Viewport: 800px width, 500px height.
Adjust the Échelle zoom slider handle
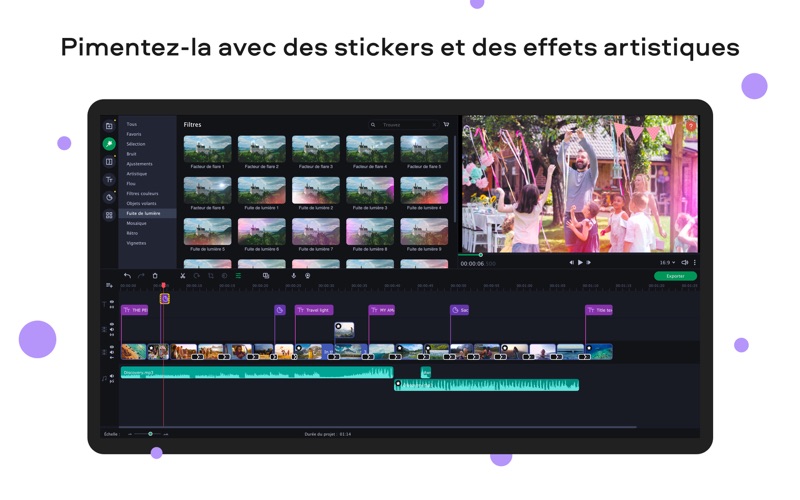(150, 434)
